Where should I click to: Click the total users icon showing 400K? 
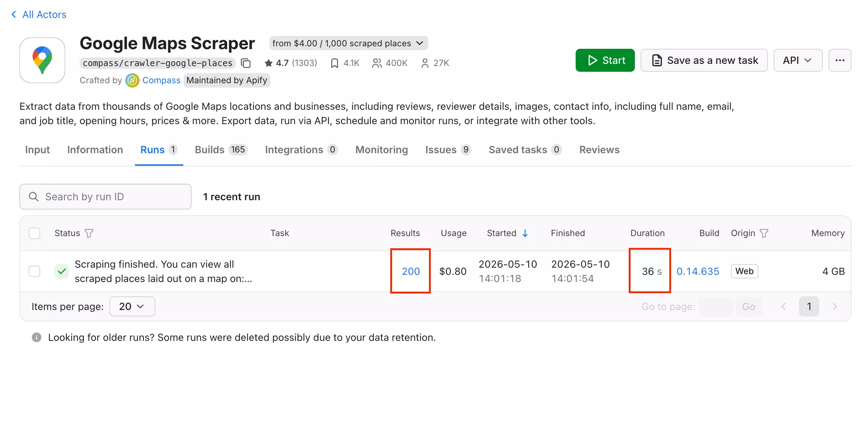(x=377, y=63)
